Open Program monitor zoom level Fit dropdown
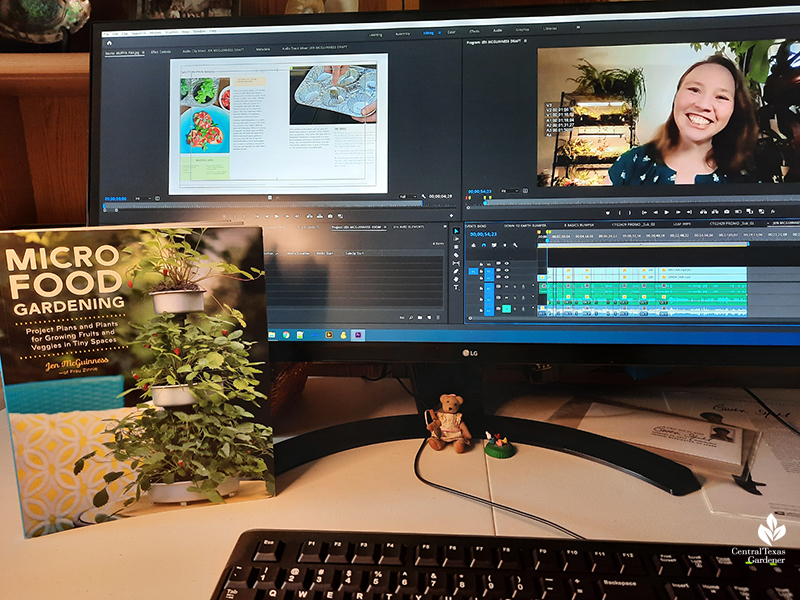 tap(510, 191)
